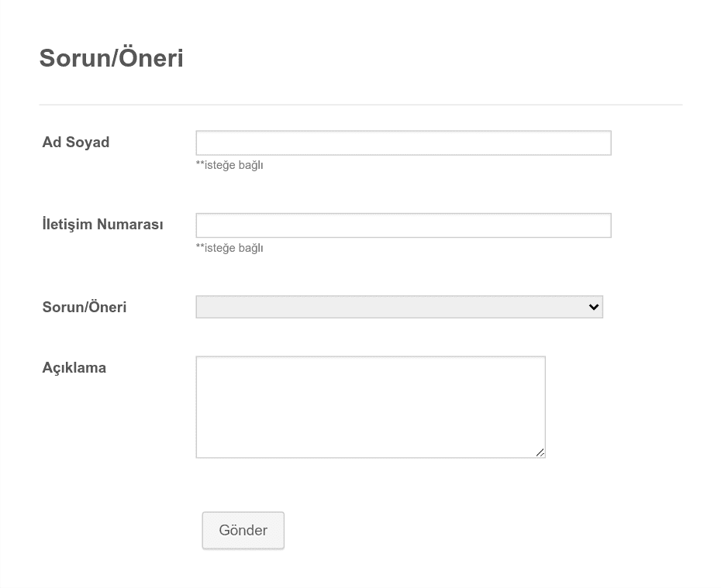This screenshot has height=588, width=721.
Task: Click the isteğe bağlı hint under Ad Soyad
Action: coord(229,165)
